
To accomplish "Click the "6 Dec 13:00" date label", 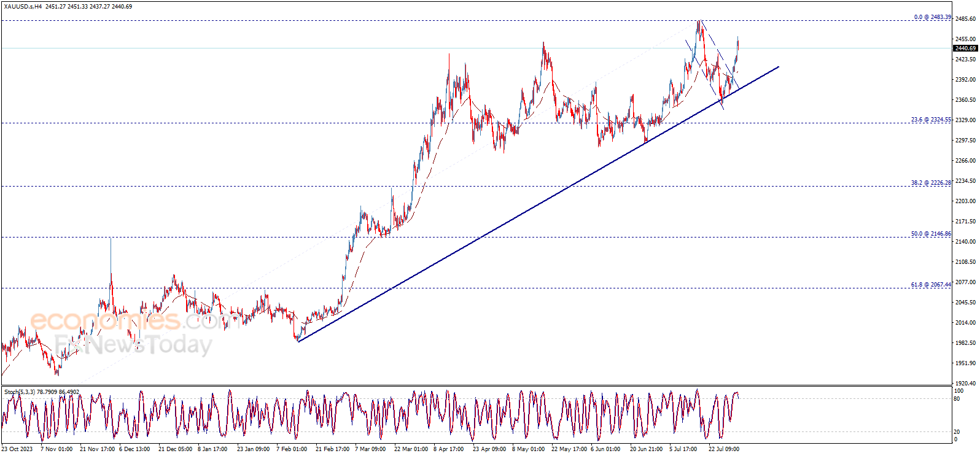I will coord(134,449).
